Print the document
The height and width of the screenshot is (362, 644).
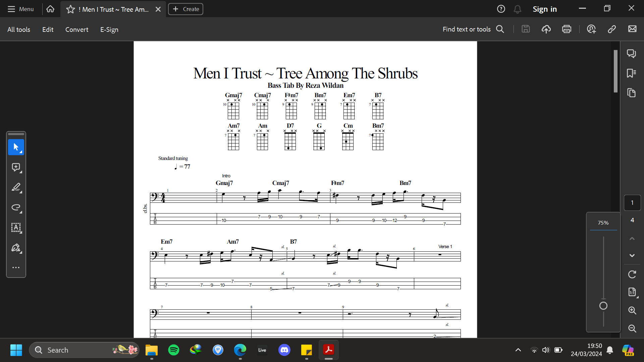[x=567, y=29]
